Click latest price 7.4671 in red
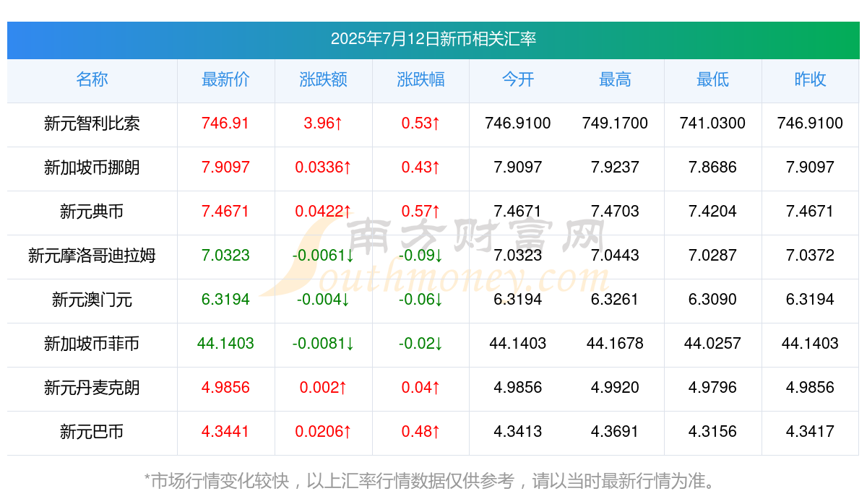 pos(225,212)
